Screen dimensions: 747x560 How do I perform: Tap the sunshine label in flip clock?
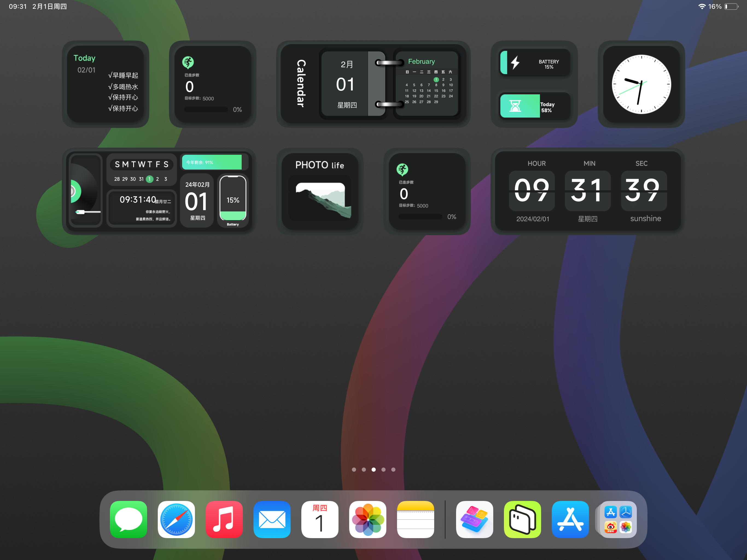coord(645,218)
